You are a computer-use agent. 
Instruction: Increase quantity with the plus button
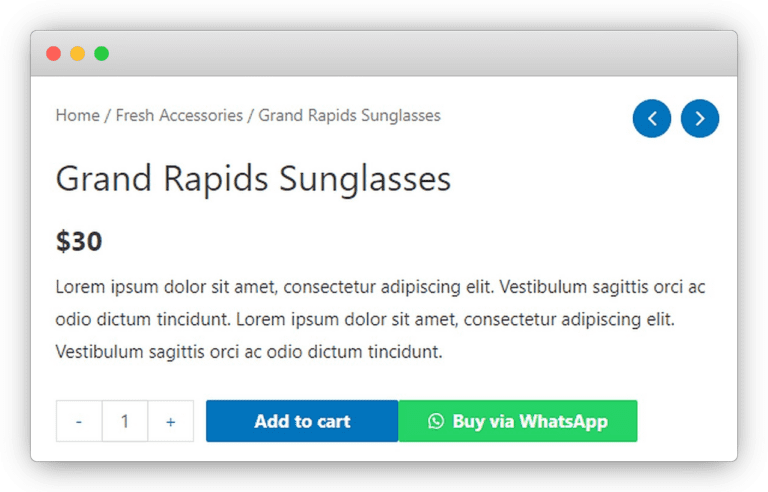171,422
